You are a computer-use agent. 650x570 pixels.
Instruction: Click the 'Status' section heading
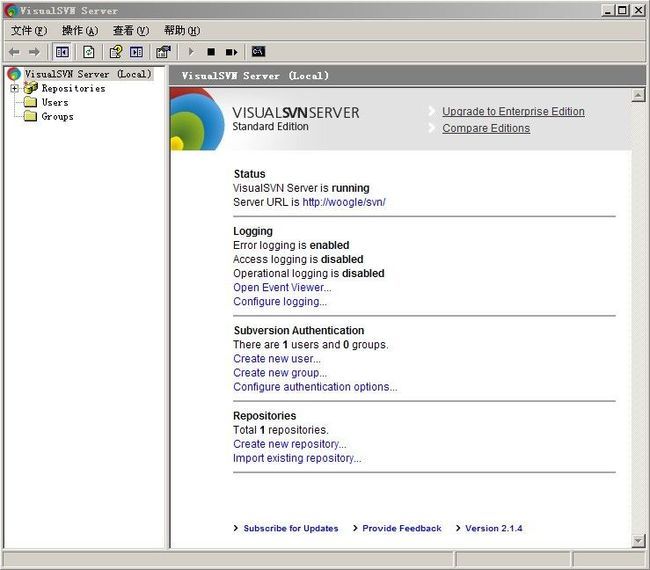[250, 174]
